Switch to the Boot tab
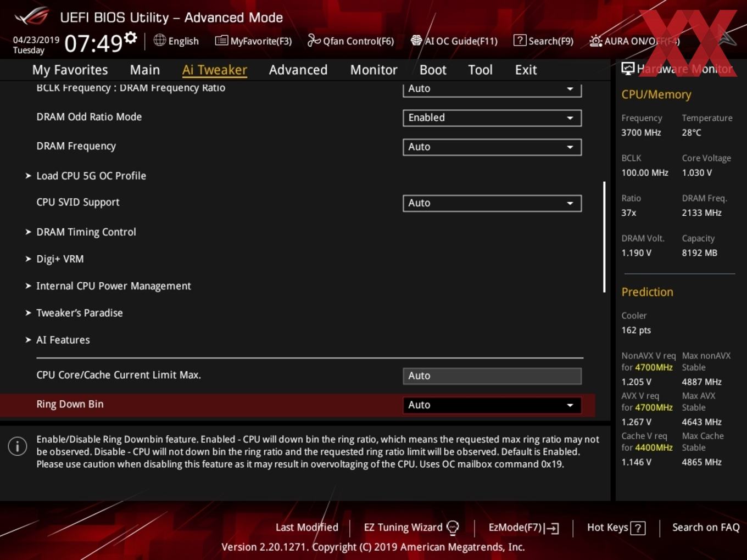Image resolution: width=747 pixels, height=560 pixels. click(433, 70)
